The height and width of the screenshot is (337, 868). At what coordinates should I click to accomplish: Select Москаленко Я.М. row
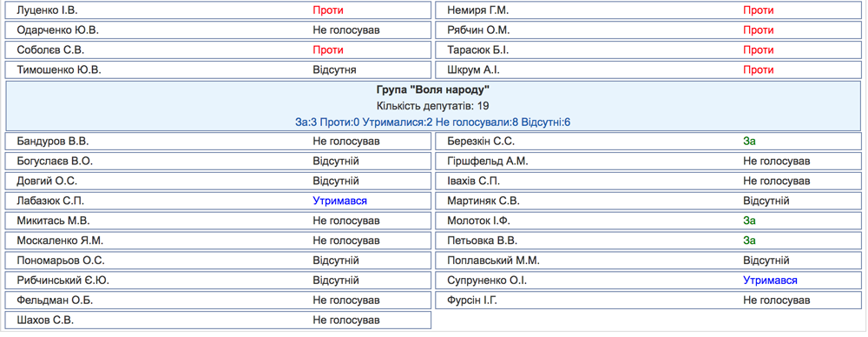[x=218, y=241]
